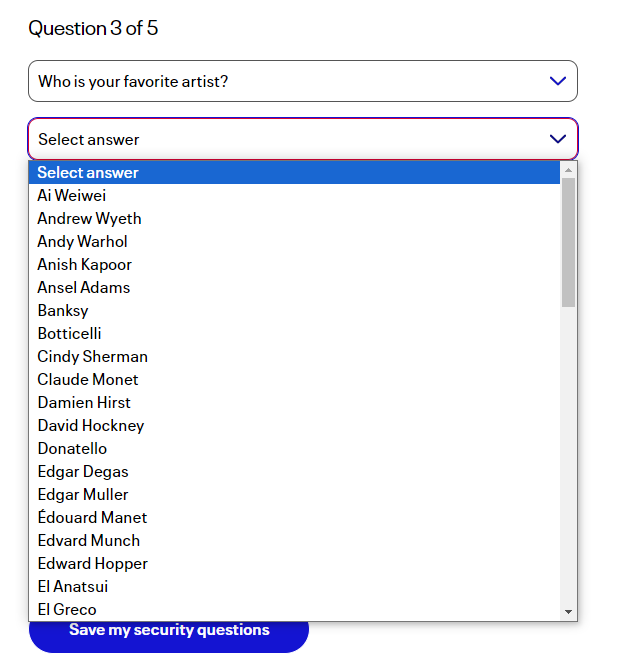Viewport: 619px width, 668px height.
Task: Pick Andy Warhol as the answer
Action: click(x=83, y=242)
